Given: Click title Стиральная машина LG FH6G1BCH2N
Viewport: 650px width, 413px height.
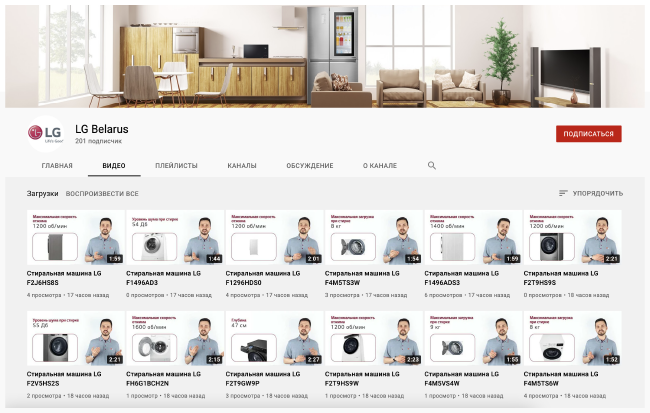Looking at the screenshot, I should pyautogui.click(x=163, y=379).
